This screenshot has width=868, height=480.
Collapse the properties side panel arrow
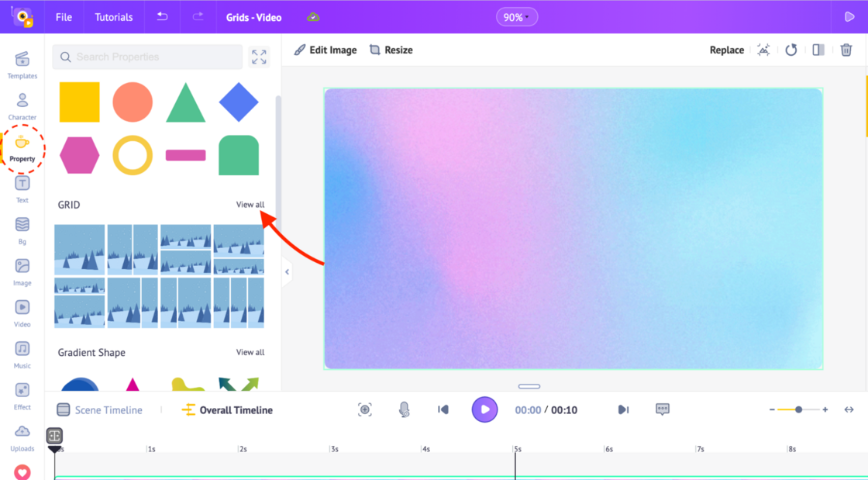point(287,272)
